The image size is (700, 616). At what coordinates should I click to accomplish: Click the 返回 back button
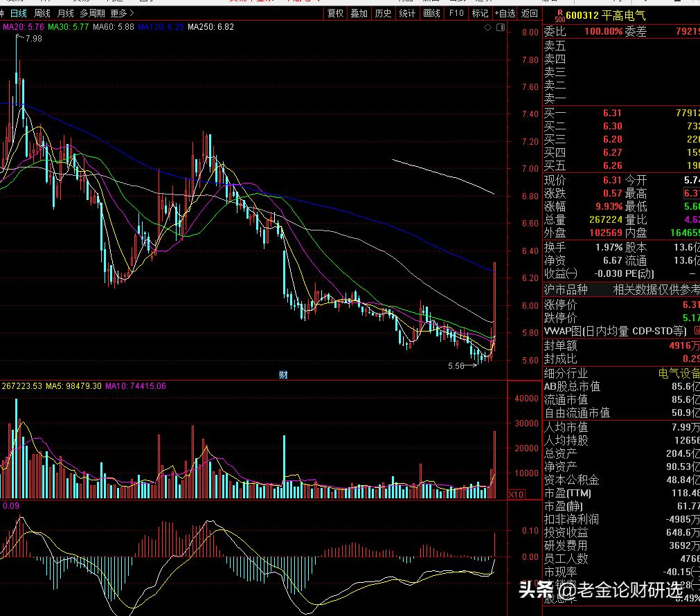[530, 13]
